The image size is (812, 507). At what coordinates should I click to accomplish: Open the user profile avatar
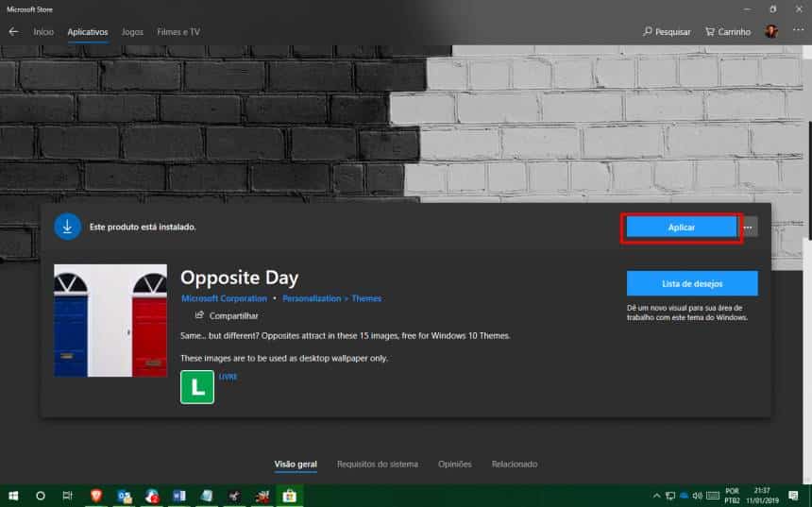tap(771, 31)
